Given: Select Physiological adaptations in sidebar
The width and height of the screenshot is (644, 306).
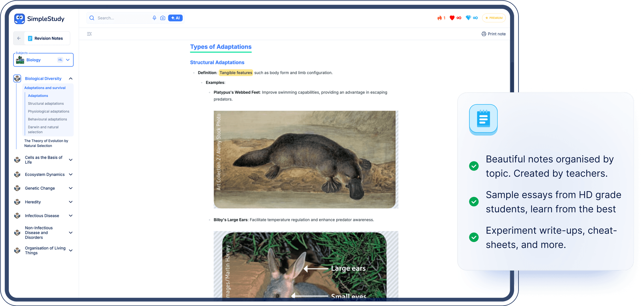Looking at the screenshot, I should click(49, 111).
